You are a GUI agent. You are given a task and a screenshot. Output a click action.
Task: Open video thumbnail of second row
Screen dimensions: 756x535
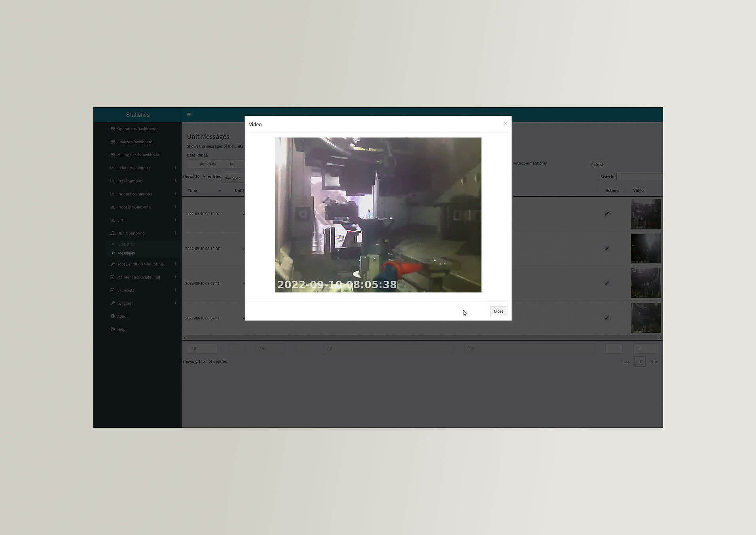pyautogui.click(x=646, y=249)
